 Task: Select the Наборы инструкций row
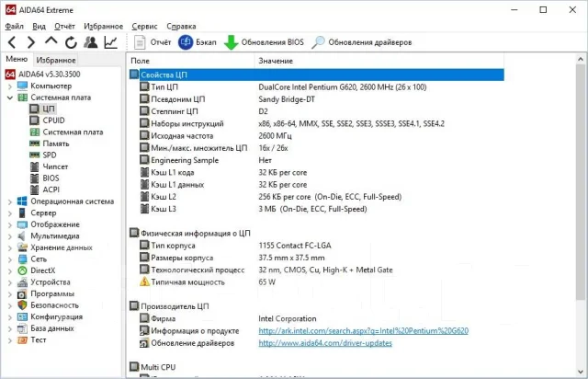(316, 123)
